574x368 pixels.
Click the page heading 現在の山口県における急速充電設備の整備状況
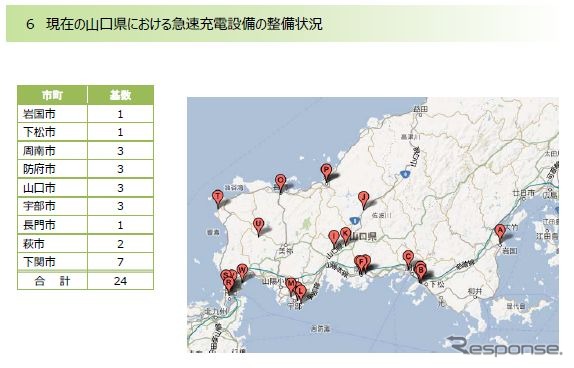184,24
